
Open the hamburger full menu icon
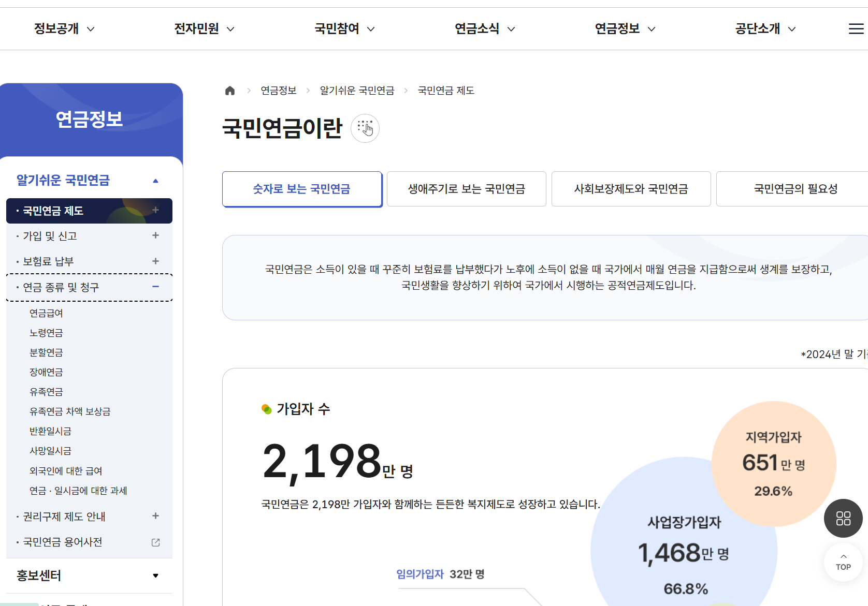[x=856, y=29]
